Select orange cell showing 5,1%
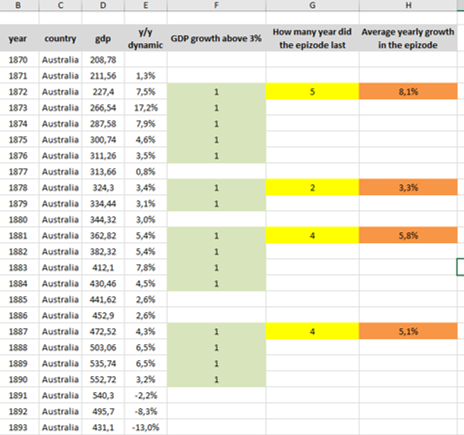The width and height of the screenshot is (464, 435). pyautogui.click(x=408, y=332)
